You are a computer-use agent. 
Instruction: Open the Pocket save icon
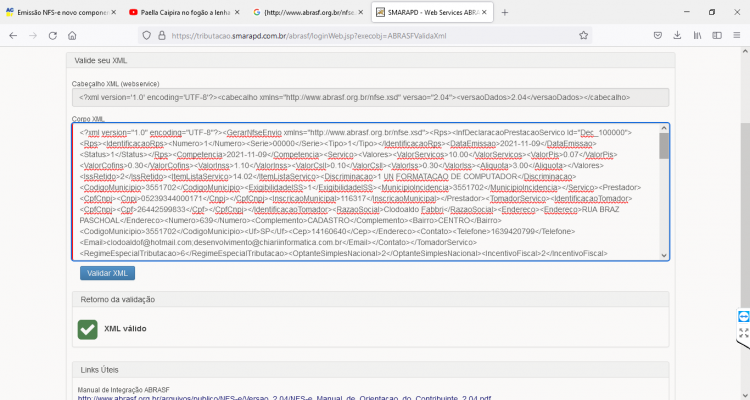658,35
